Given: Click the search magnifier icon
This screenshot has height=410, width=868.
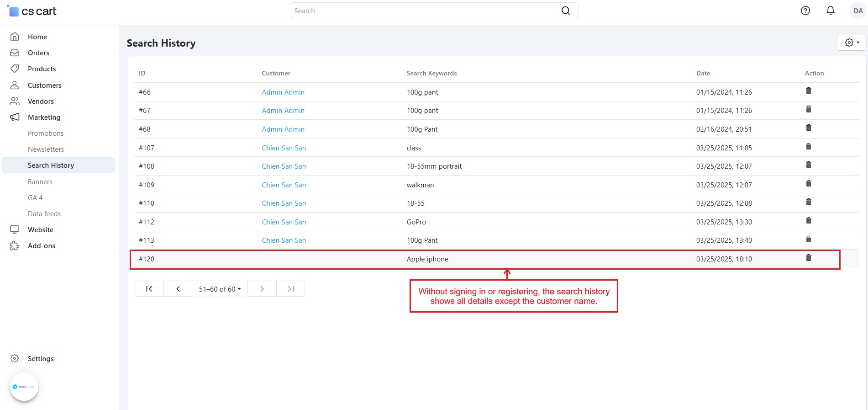Looking at the screenshot, I should pyautogui.click(x=565, y=11).
